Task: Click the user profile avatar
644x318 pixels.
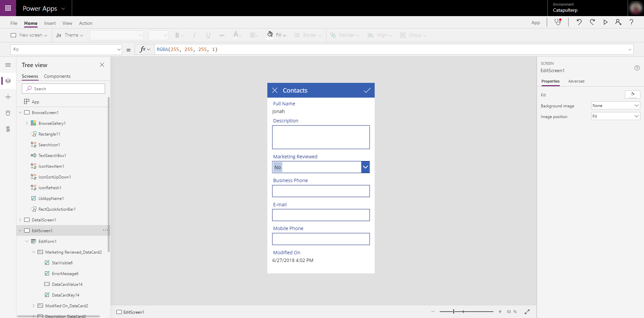Action: pyautogui.click(x=636, y=8)
